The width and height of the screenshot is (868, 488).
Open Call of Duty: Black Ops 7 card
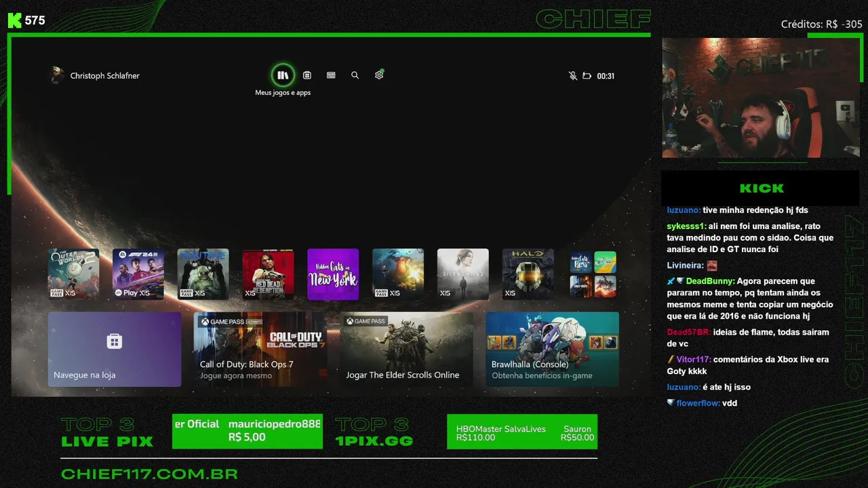(260, 349)
